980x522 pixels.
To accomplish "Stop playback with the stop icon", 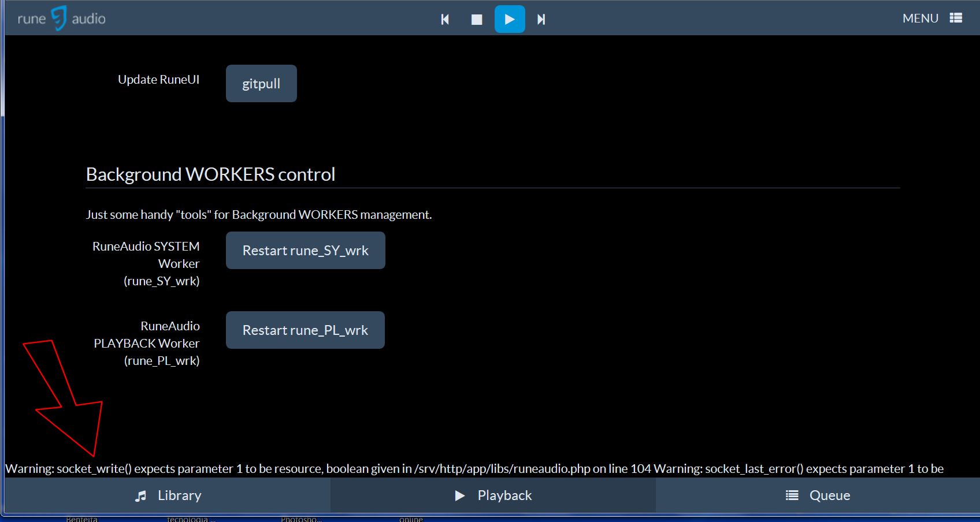I will (x=477, y=19).
